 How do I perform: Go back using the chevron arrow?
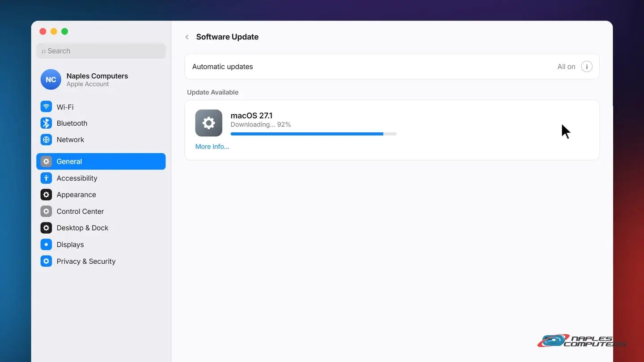187,37
